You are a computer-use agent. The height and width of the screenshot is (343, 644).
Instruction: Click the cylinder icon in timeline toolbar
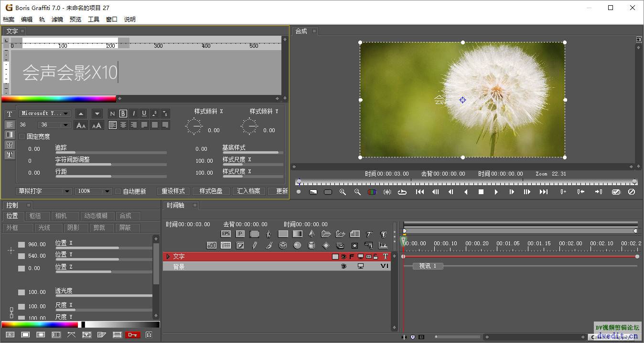[311, 245]
